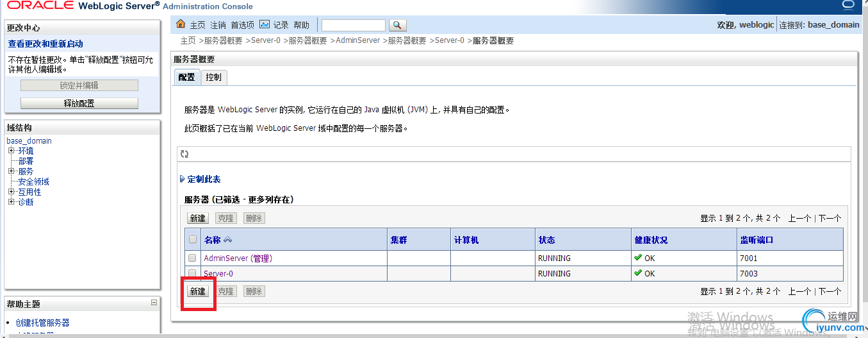Expand the 诊断 tree node
Screen dimensions: 868x338
(x=11, y=202)
